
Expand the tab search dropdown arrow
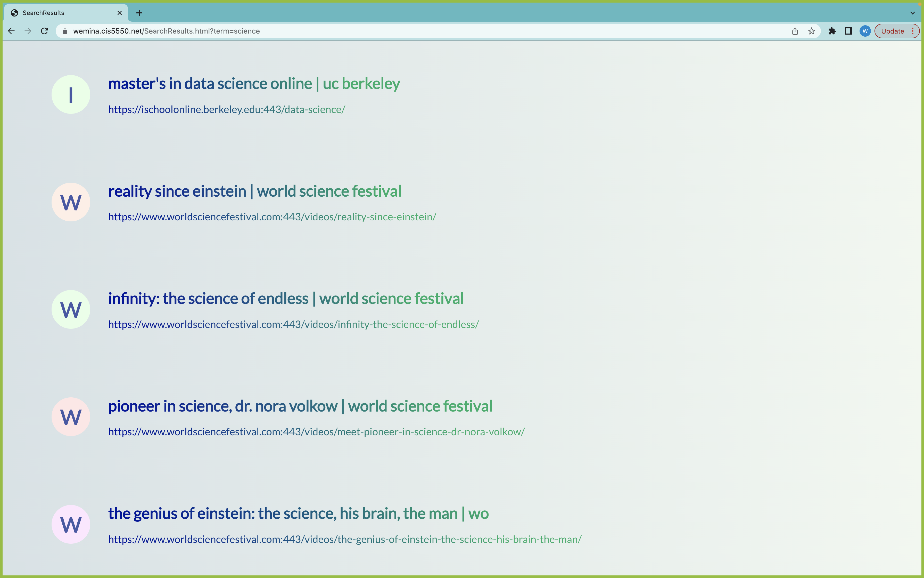click(x=913, y=13)
